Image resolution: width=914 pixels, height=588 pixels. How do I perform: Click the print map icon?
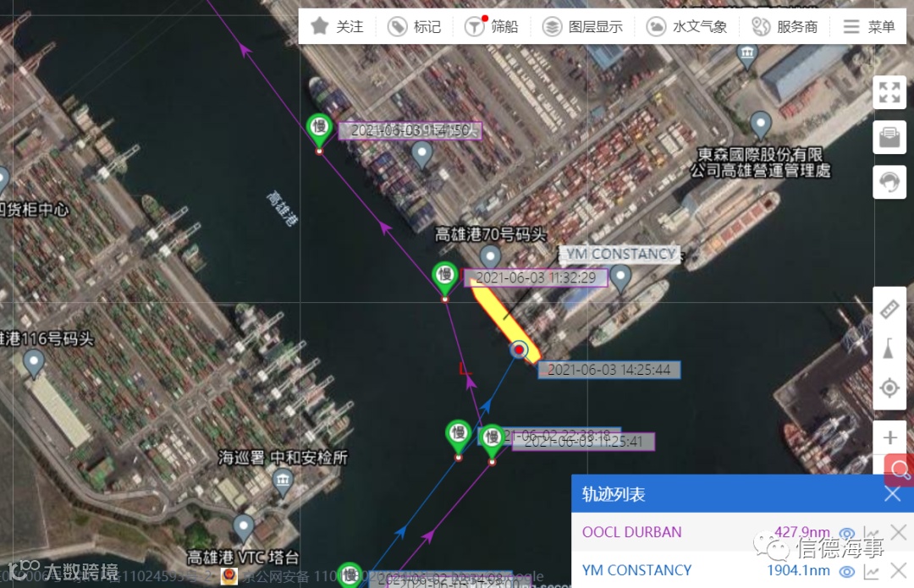click(x=889, y=137)
